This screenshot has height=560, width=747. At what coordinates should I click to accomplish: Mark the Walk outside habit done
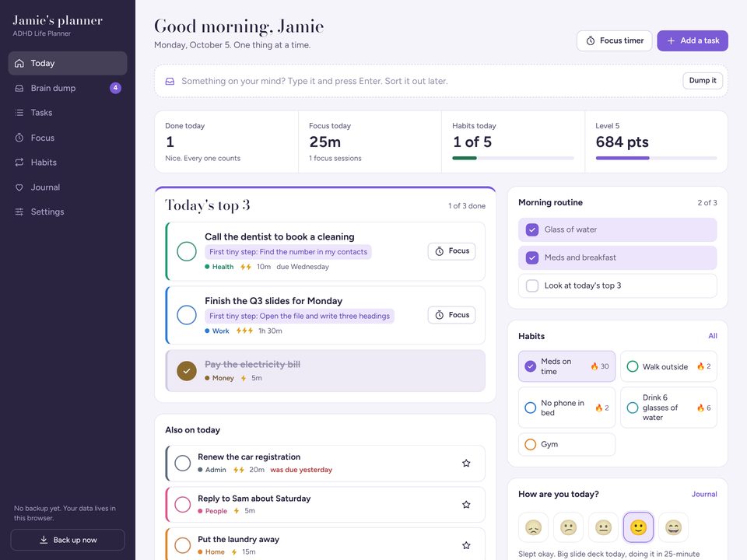(x=668, y=366)
